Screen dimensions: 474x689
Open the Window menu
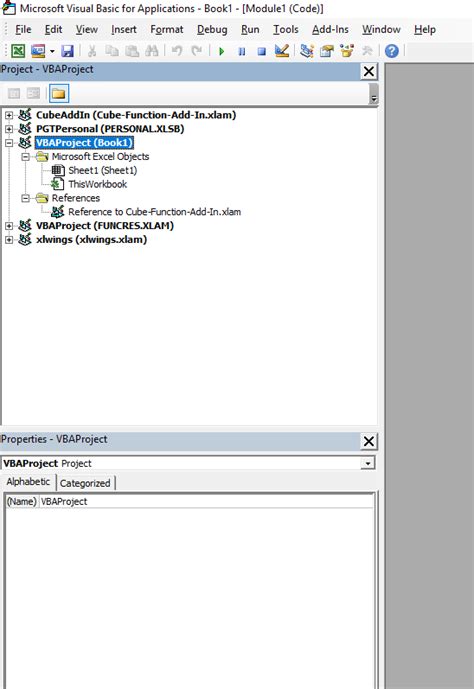click(x=381, y=29)
